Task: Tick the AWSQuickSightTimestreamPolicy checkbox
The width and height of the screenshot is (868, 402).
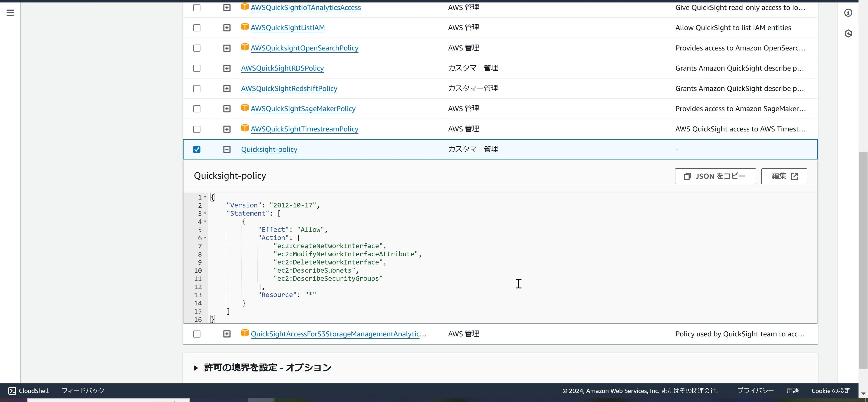Action: (x=197, y=129)
